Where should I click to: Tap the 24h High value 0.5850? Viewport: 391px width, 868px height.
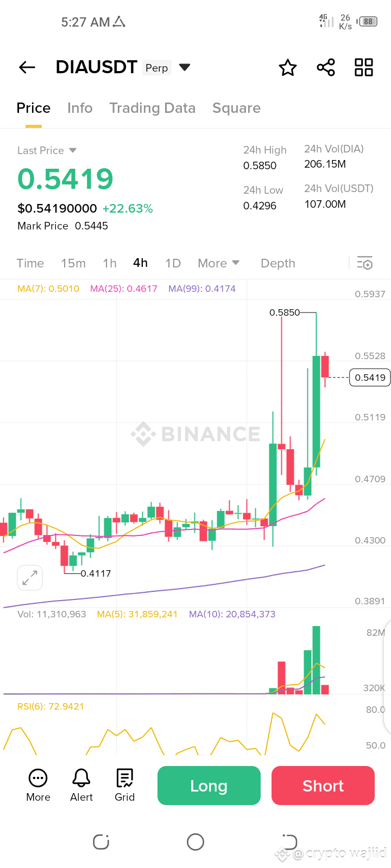(x=260, y=165)
